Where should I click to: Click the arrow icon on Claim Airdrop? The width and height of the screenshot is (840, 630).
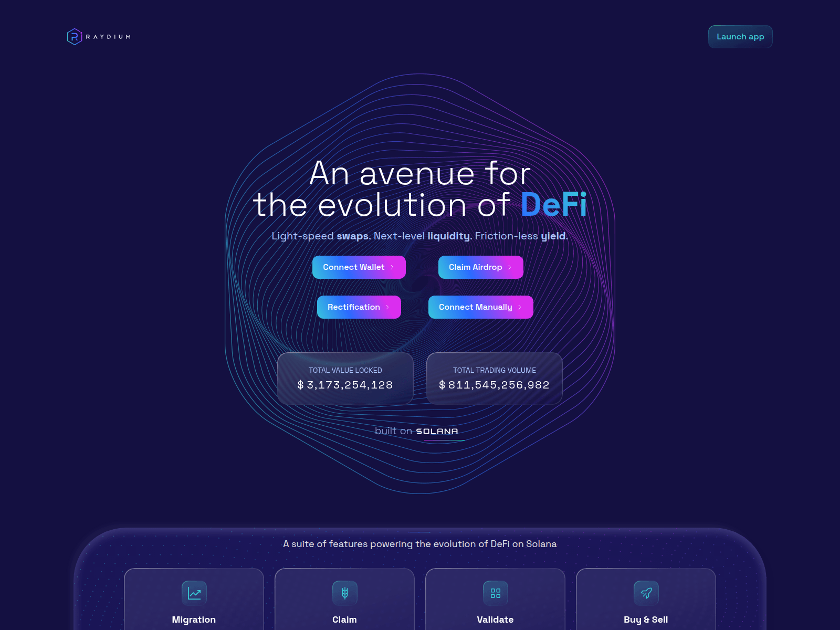(x=510, y=267)
